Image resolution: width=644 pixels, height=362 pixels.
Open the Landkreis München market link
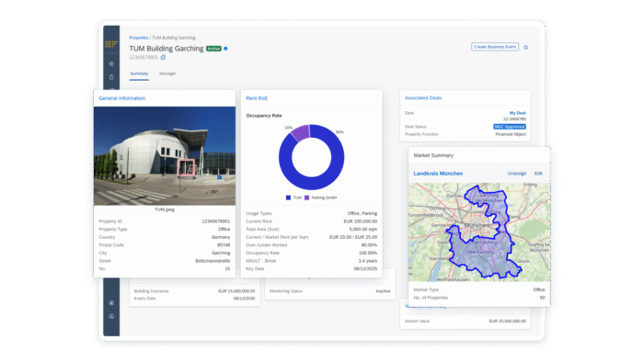coord(438,174)
